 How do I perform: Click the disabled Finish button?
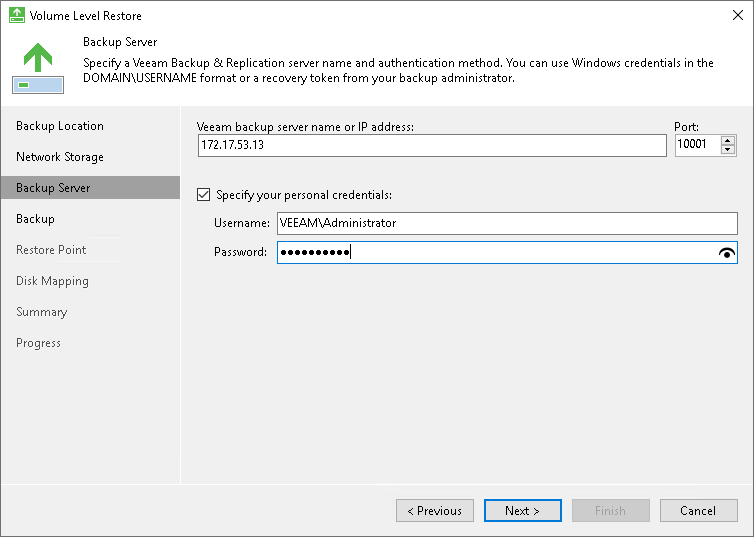611,511
